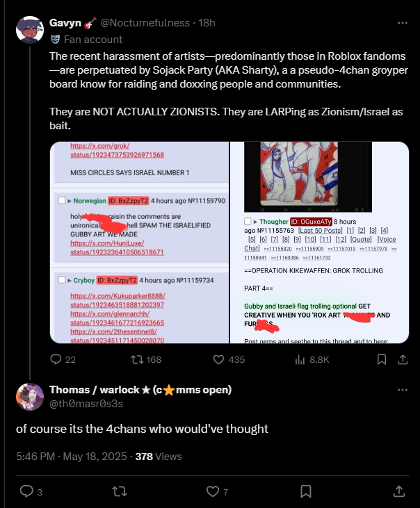Share Gavyn's post via share icon
420x508 pixels.
[403, 359]
